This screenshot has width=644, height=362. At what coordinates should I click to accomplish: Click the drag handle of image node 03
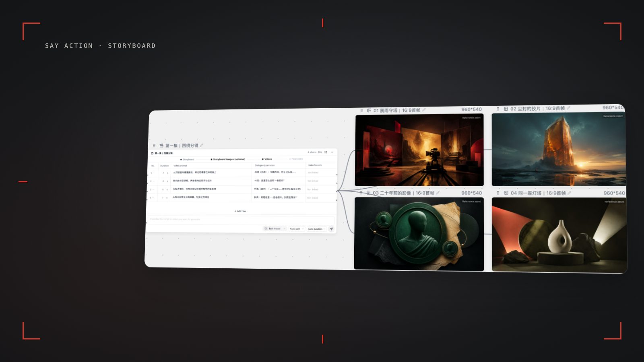tap(361, 193)
